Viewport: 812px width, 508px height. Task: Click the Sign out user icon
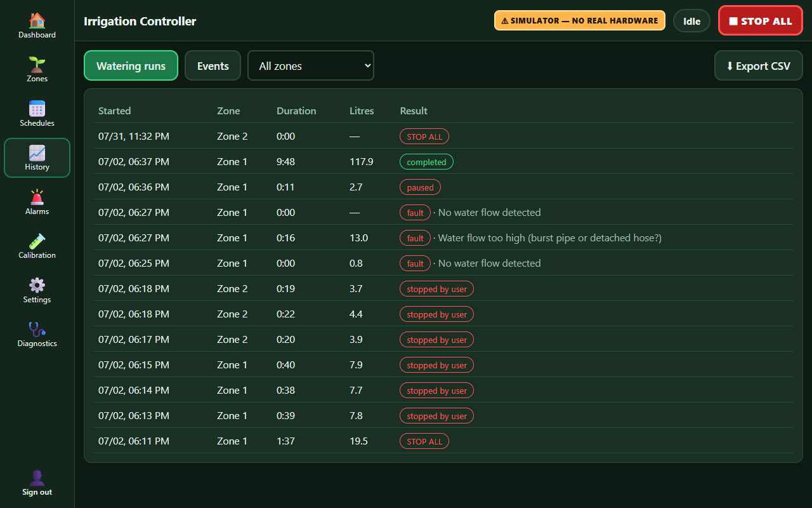(x=37, y=478)
